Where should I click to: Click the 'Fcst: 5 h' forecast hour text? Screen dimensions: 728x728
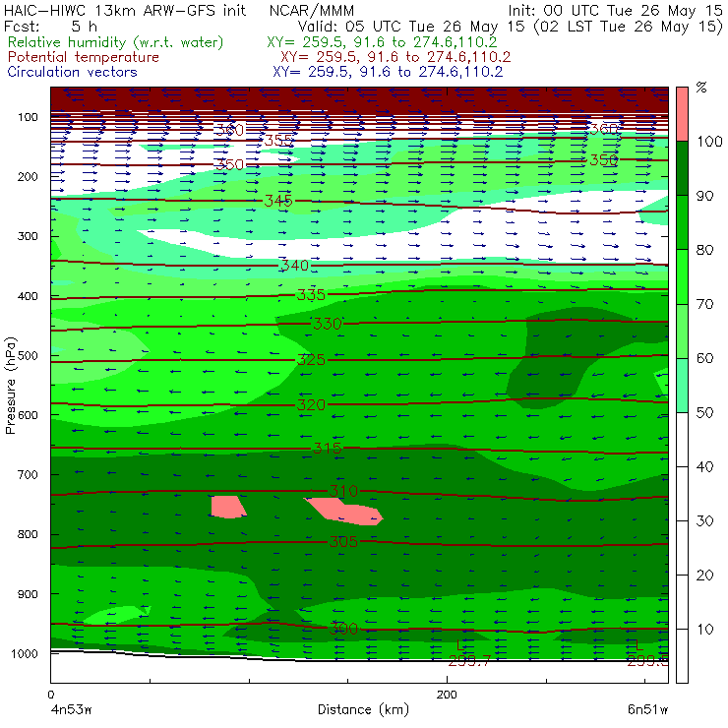pos(50,26)
